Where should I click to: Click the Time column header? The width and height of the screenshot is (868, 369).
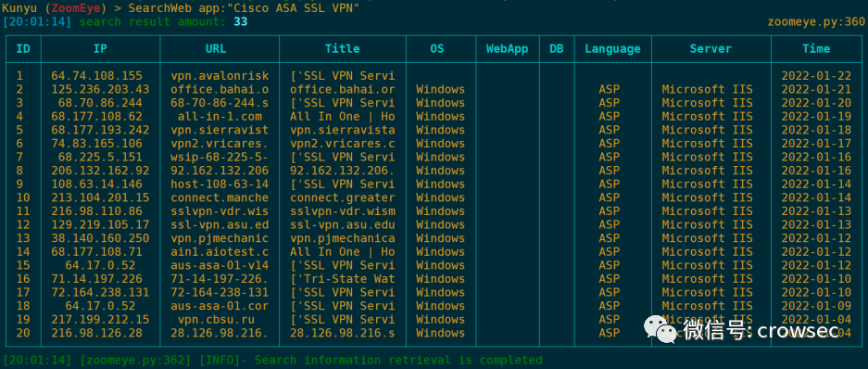click(816, 49)
